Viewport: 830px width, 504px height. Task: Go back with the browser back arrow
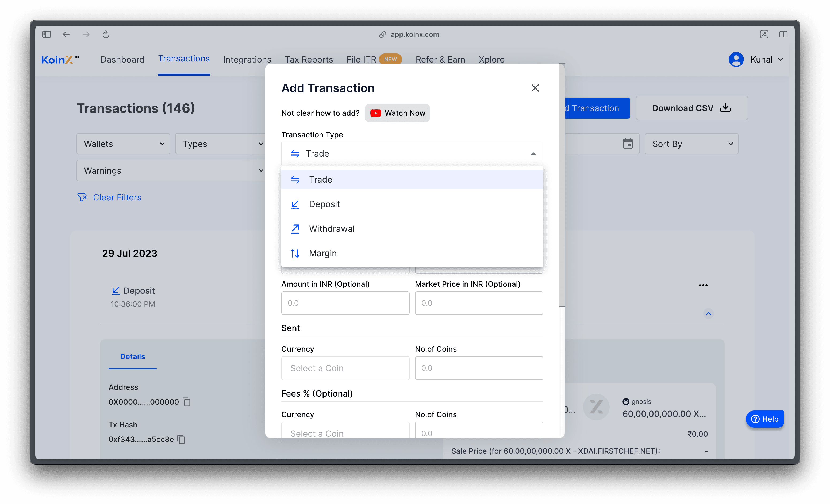click(66, 34)
